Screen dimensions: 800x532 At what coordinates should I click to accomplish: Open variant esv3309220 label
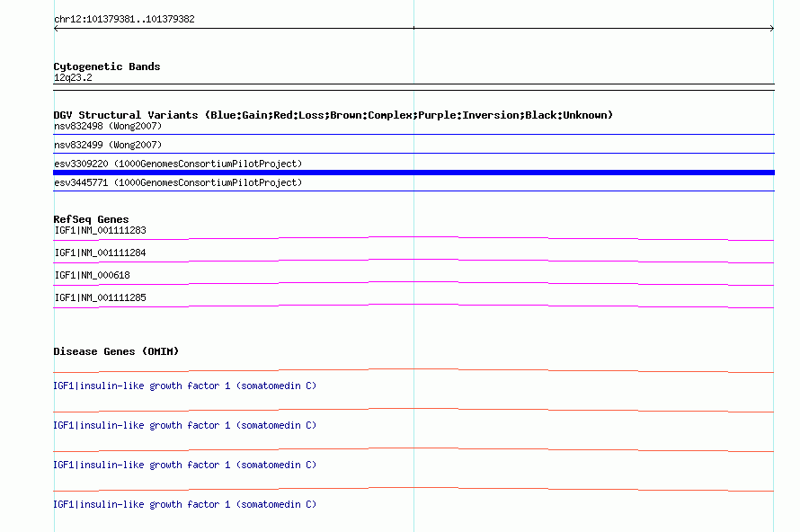pos(178,164)
